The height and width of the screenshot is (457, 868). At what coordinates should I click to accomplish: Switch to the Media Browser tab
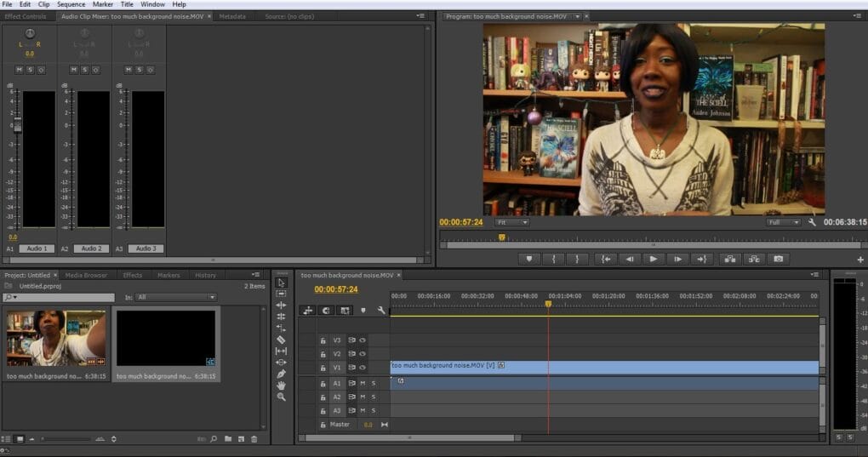[86, 275]
